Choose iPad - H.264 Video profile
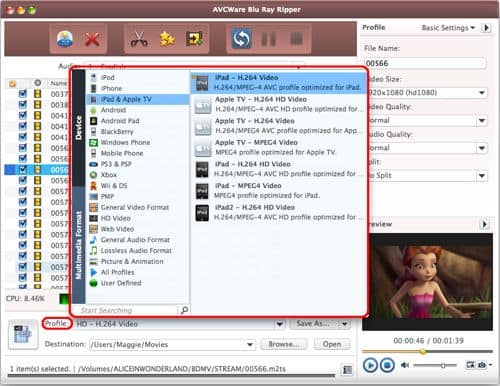This screenshot has width=500, height=386. point(279,82)
